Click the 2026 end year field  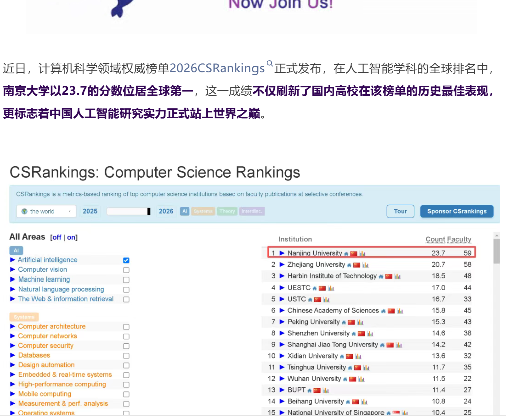(166, 211)
